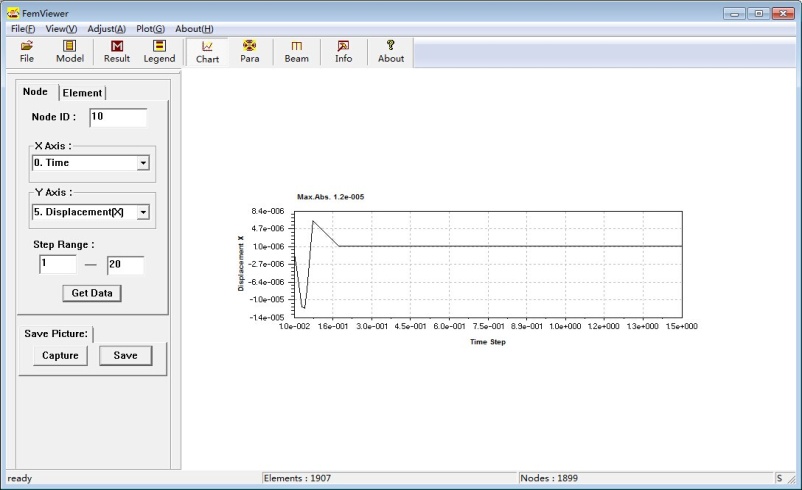Open the Para toolbar icon
The image size is (802, 490).
pyautogui.click(x=250, y=52)
